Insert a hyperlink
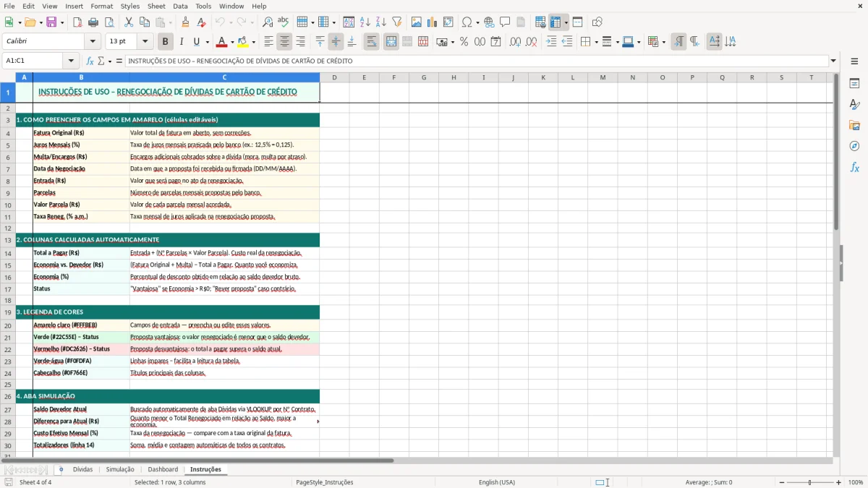The width and height of the screenshot is (868, 488). [490, 22]
